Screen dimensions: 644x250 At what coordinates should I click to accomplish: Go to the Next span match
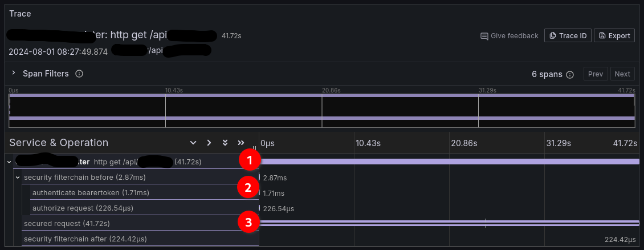[x=622, y=74]
